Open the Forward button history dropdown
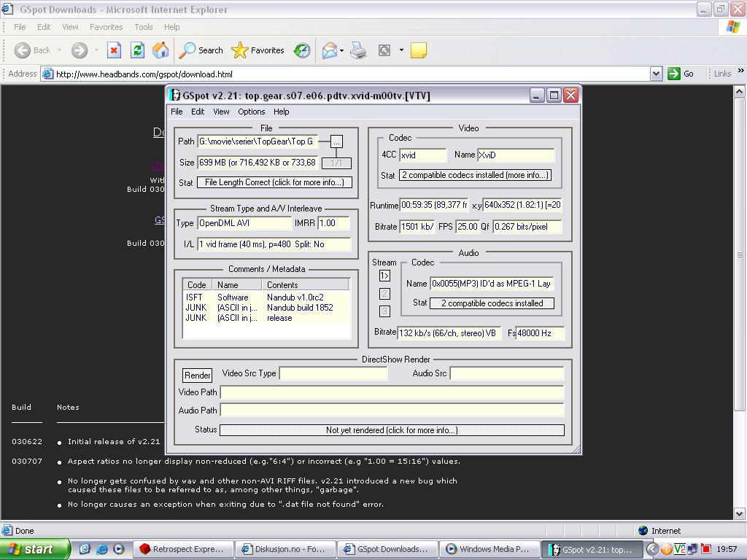 click(x=96, y=50)
